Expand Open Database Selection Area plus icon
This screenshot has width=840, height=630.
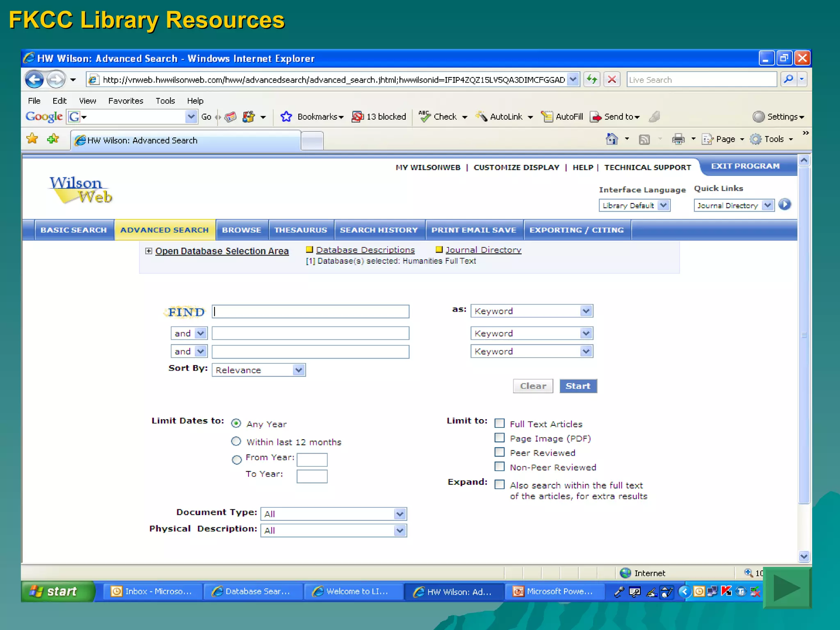pos(149,251)
